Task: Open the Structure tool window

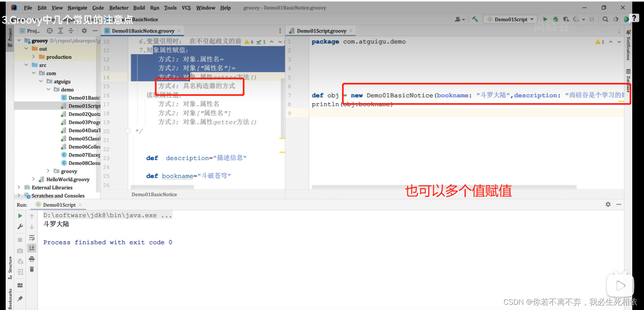Action: pos(10,267)
